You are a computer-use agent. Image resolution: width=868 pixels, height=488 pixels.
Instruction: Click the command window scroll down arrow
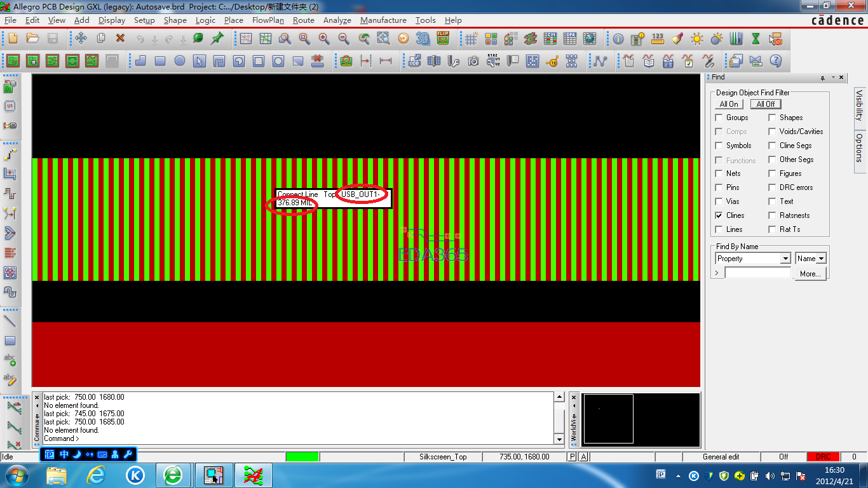tap(559, 439)
